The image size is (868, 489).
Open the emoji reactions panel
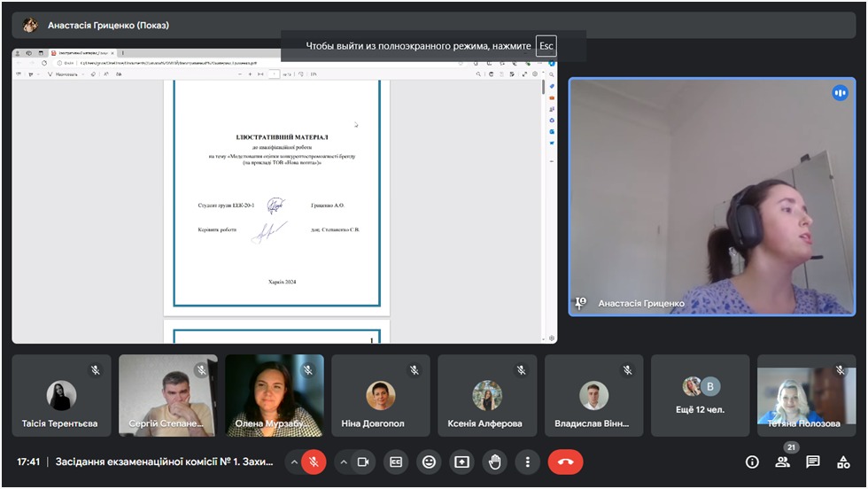click(x=429, y=462)
